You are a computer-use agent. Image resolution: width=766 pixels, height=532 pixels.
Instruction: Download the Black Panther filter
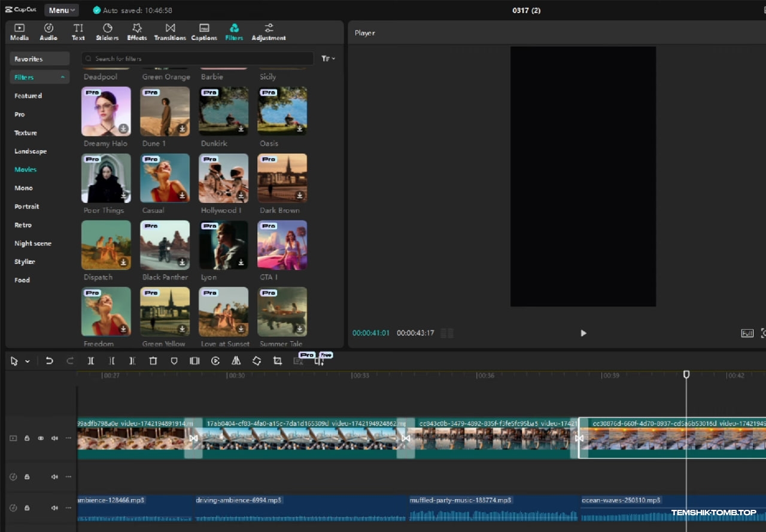coord(183,263)
